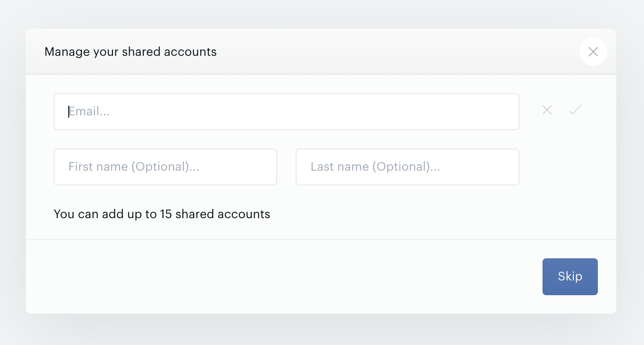Click 'You can add up to 15 shared accounts' text
644x345 pixels.
point(162,214)
